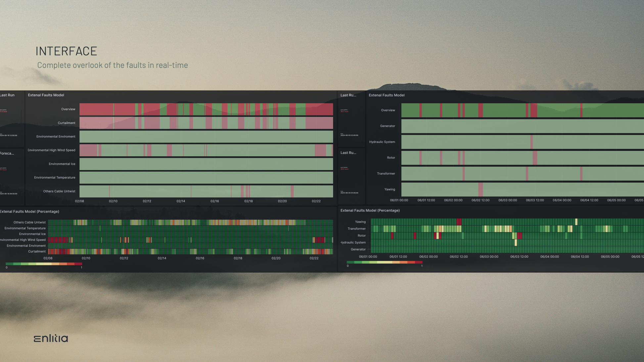Image resolution: width=644 pixels, height=362 pixels.
Task: Click the Foreca... panel header
Action: 7,153
